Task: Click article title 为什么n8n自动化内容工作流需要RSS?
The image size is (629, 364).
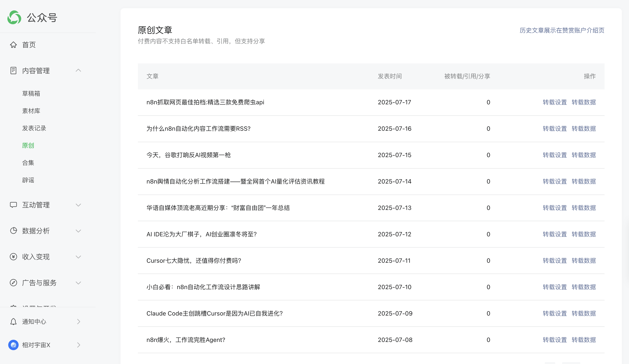Action: pos(198,129)
